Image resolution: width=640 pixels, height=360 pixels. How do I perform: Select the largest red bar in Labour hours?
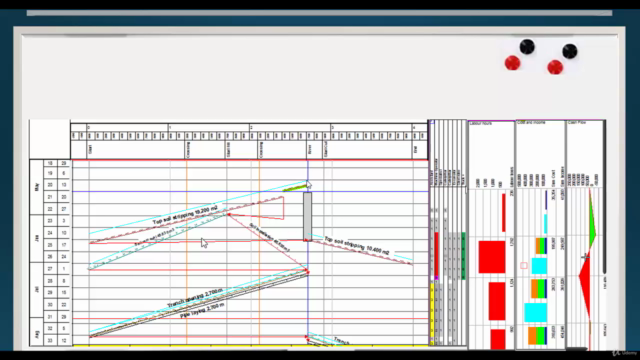click(492, 257)
